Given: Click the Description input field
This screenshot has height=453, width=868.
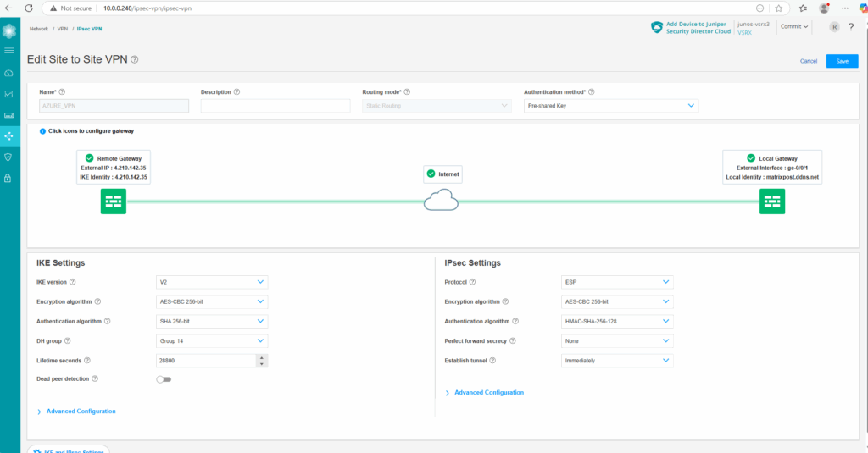Looking at the screenshot, I should 275,106.
